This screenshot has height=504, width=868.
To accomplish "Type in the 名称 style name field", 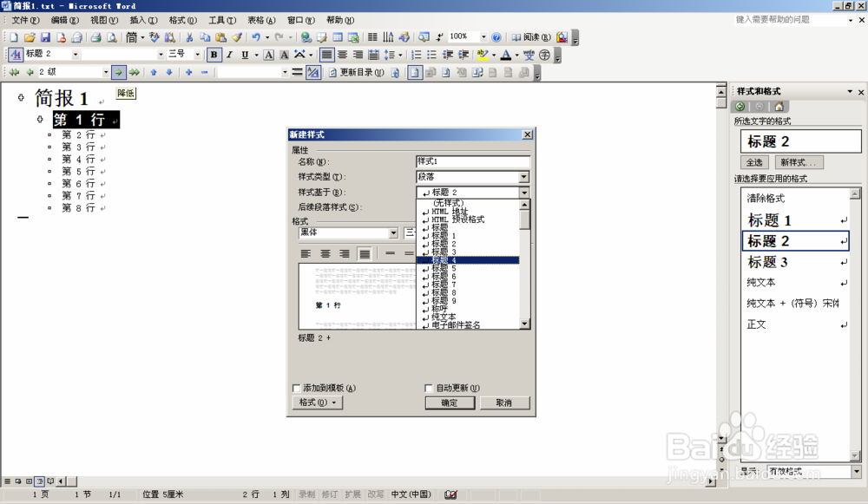I will coord(472,162).
